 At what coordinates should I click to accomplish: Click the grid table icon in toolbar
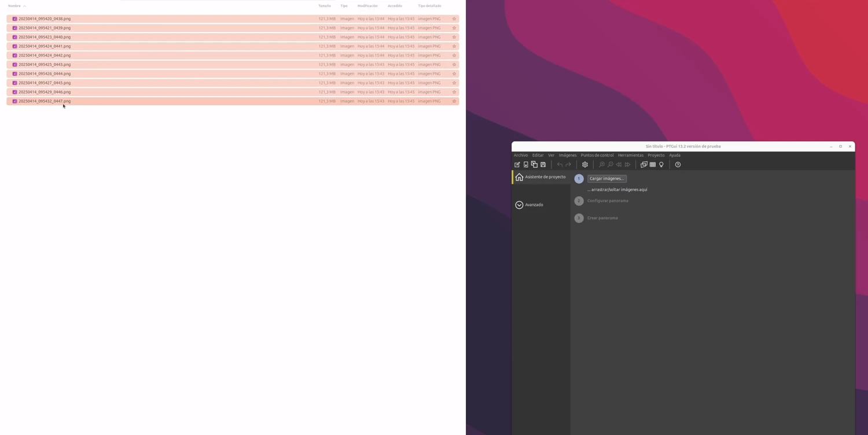tap(653, 165)
